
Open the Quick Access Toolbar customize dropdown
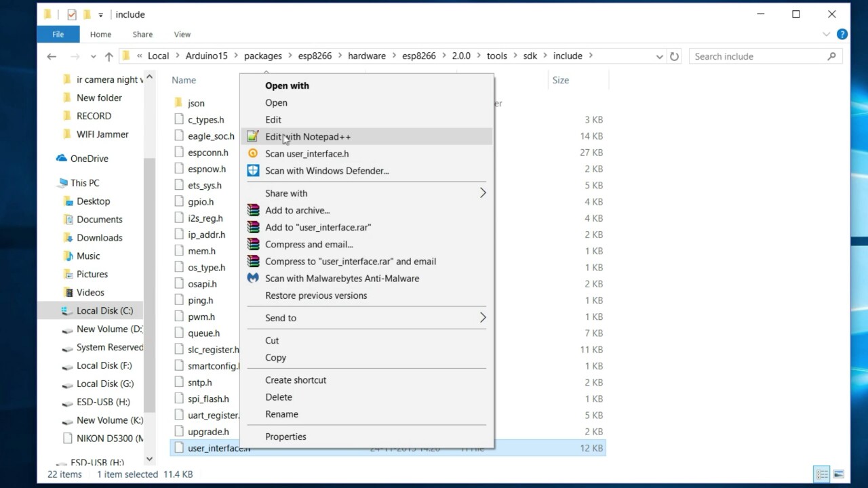click(101, 14)
